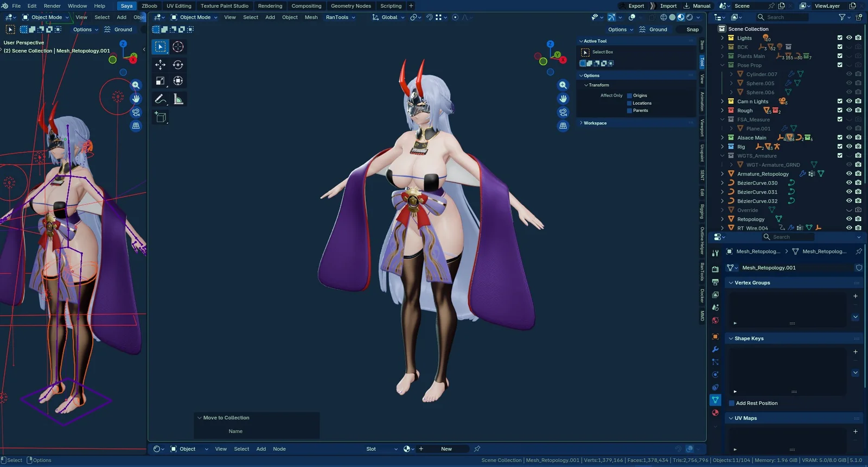Viewport: 868px width, 467px height.
Task: Open the Render properties tab icon
Action: tap(715, 269)
